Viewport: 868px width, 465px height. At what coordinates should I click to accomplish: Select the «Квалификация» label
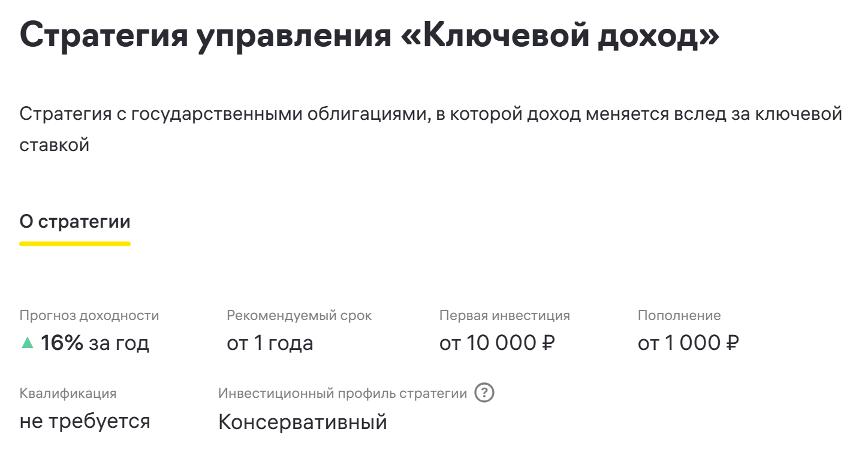pyautogui.click(x=68, y=393)
